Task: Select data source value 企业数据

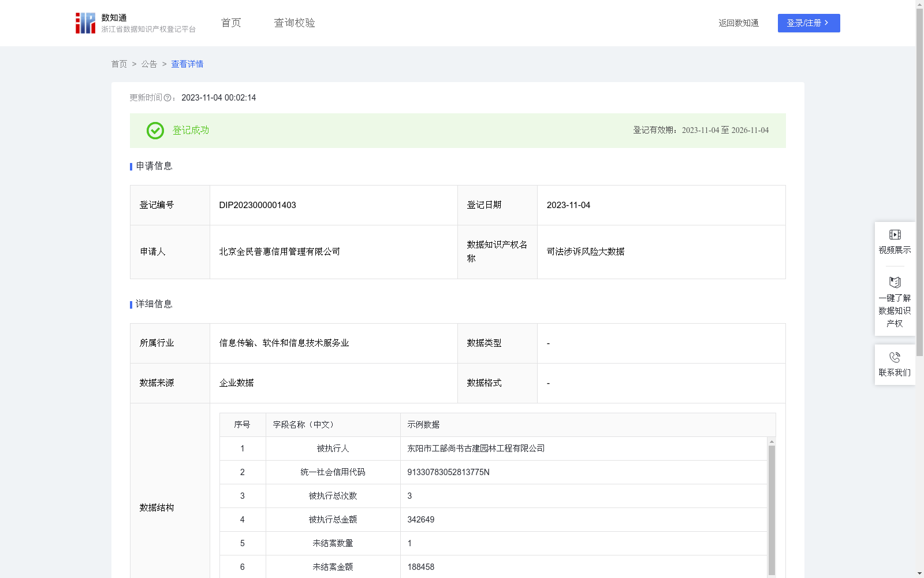Action: [236, 383]
